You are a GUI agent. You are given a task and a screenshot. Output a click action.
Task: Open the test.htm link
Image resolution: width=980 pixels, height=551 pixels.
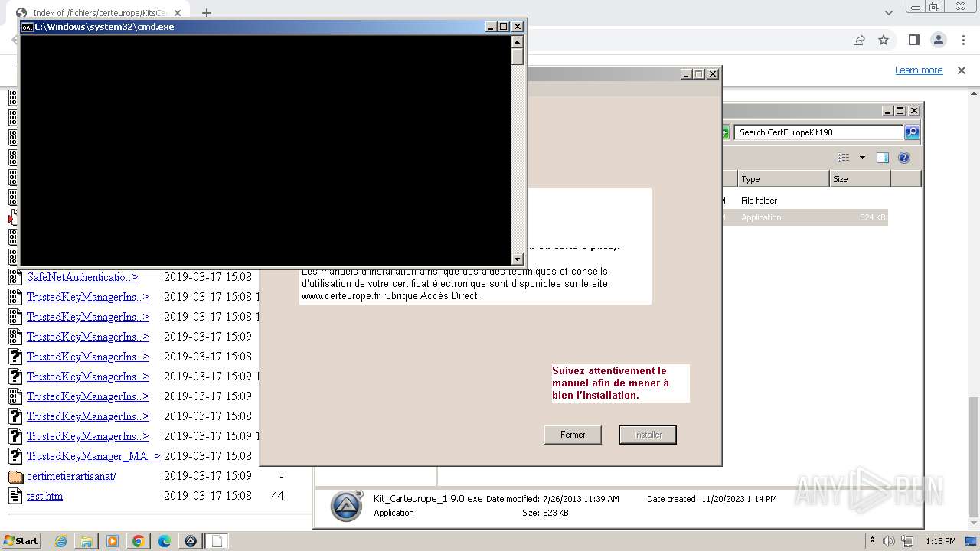tap(44, 496)
